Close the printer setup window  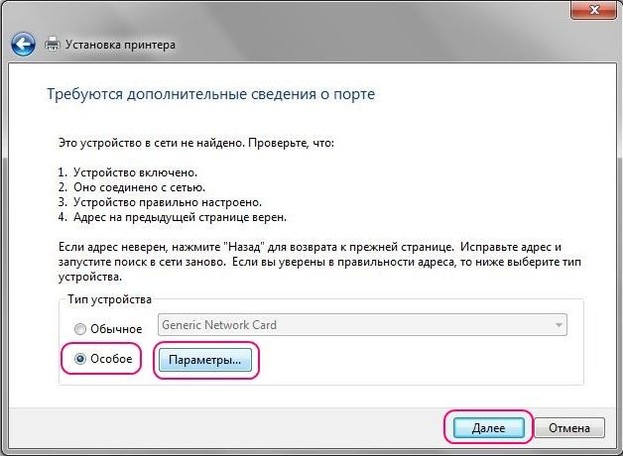click(594, 10)
